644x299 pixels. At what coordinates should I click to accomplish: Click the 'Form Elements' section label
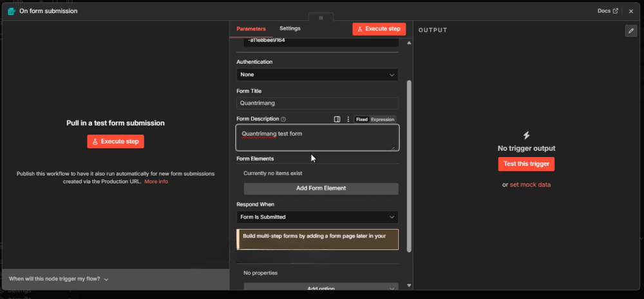pyautogui.click(x=255, y=159)
